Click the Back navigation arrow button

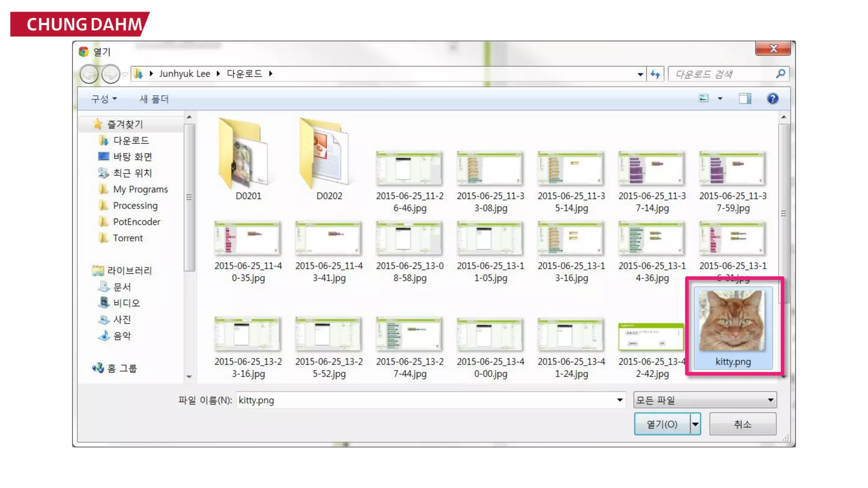point(89,74)
